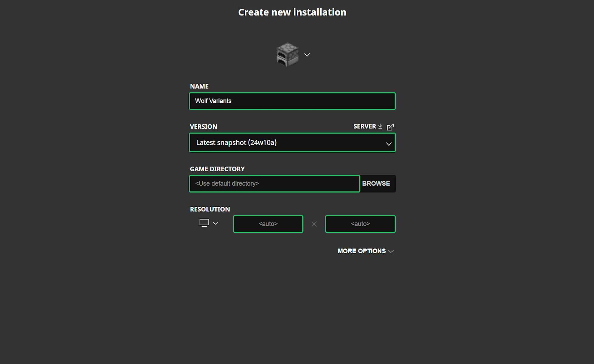The width and height of the screenshot is (594, 364).
Task: Open the icon picker chevron beside furnace
Action: [x=307, y=55]
